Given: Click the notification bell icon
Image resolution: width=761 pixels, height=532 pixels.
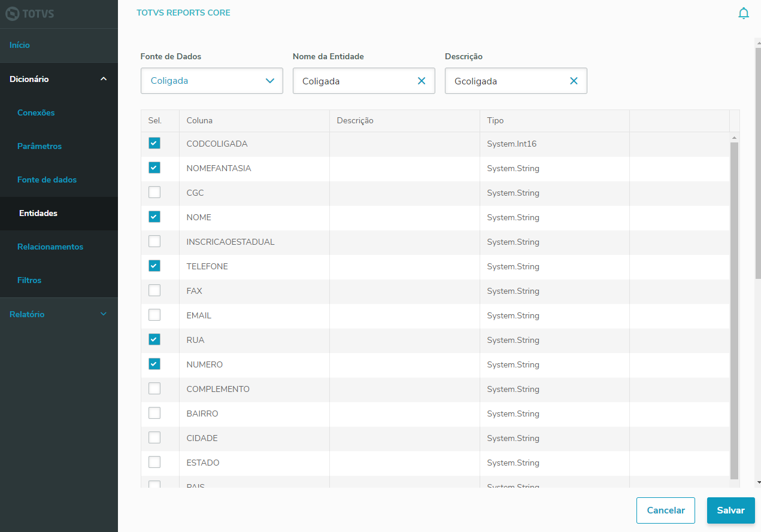Looking at the screenshot, I should [x=744, y=13].
